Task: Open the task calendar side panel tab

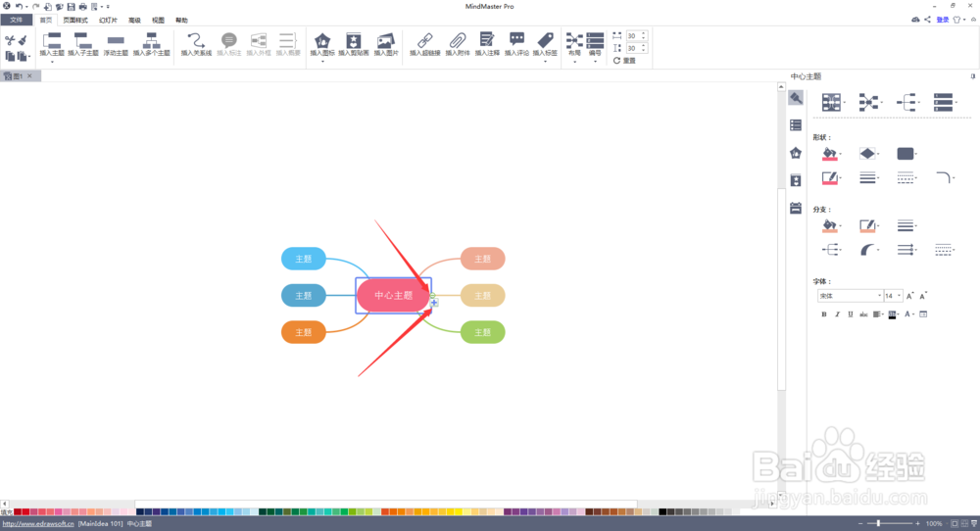Action: click(x=796, y=208)
